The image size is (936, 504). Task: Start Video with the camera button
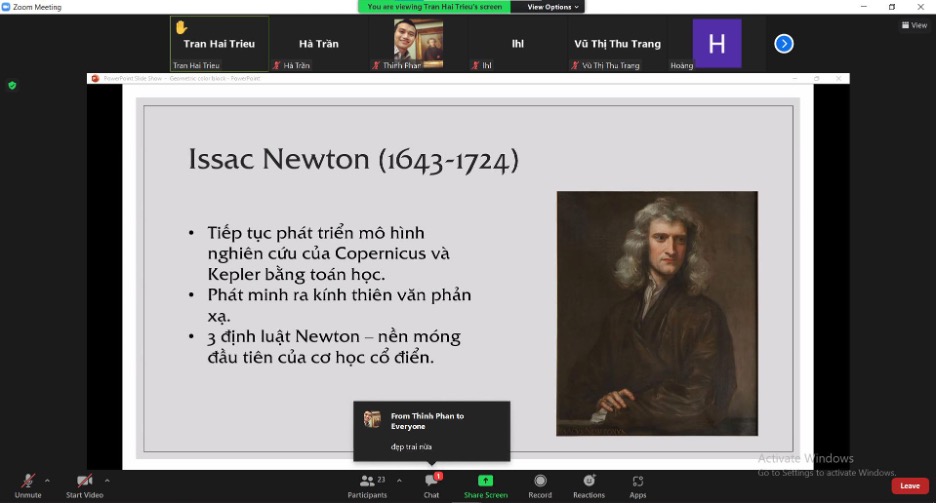[x=85, y=485]
